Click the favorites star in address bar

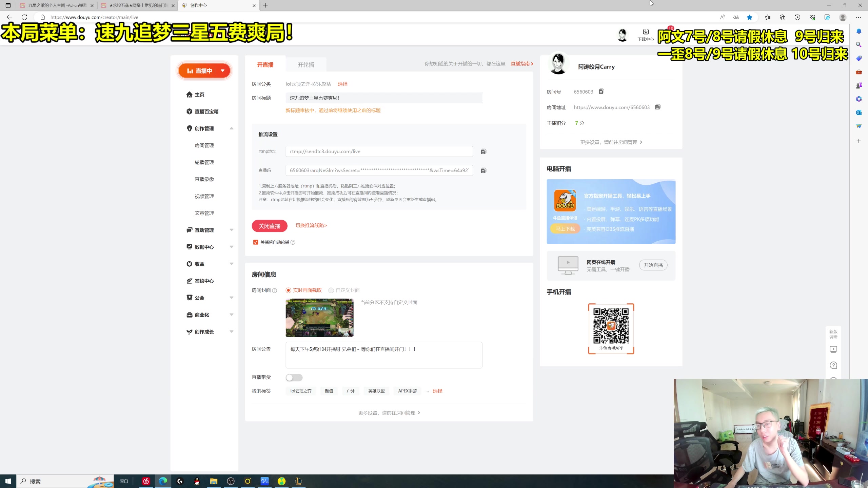[750, 17]
